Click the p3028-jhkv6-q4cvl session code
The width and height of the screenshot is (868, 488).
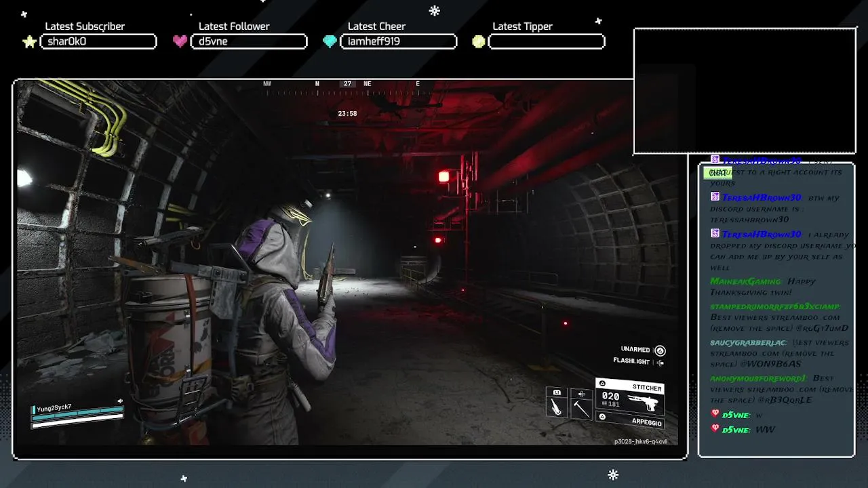tap(640, 441)
